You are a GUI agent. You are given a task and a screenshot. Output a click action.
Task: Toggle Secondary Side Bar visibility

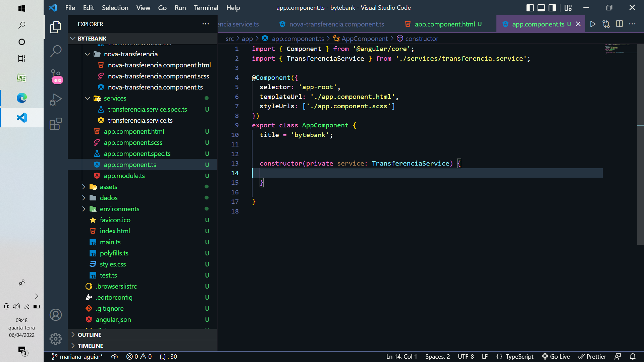[552, 8]
